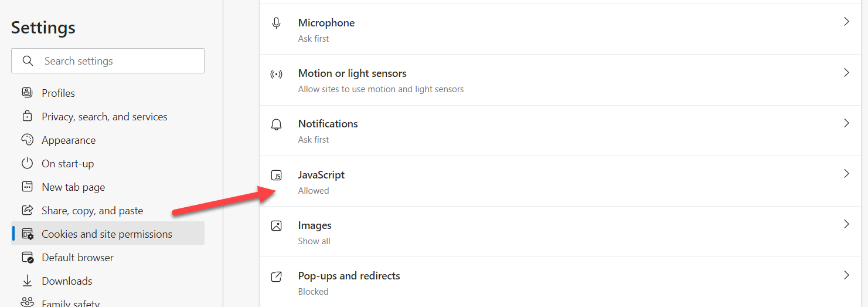Click the Downloads arrow icon
868x307 pixels.
(x=27, y=281)
